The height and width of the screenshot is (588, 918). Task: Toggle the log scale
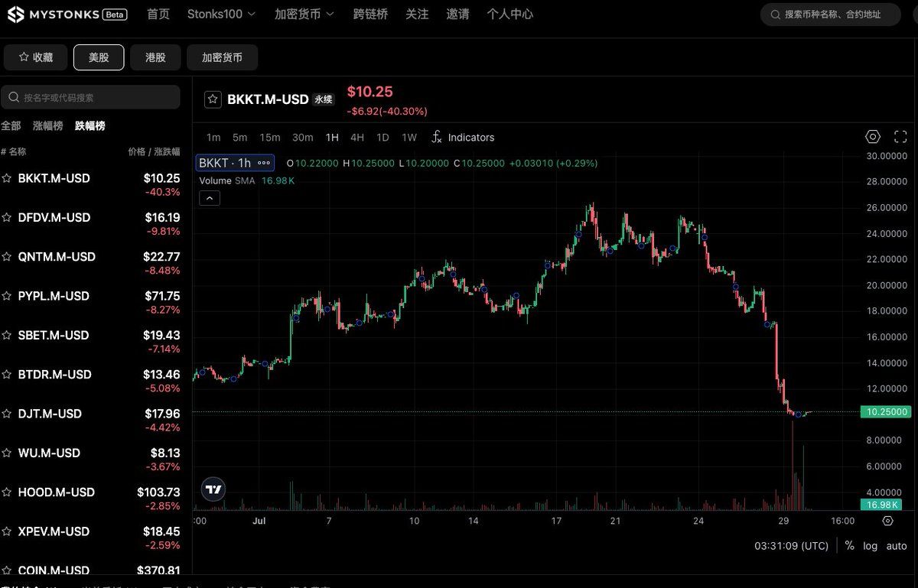871,546
